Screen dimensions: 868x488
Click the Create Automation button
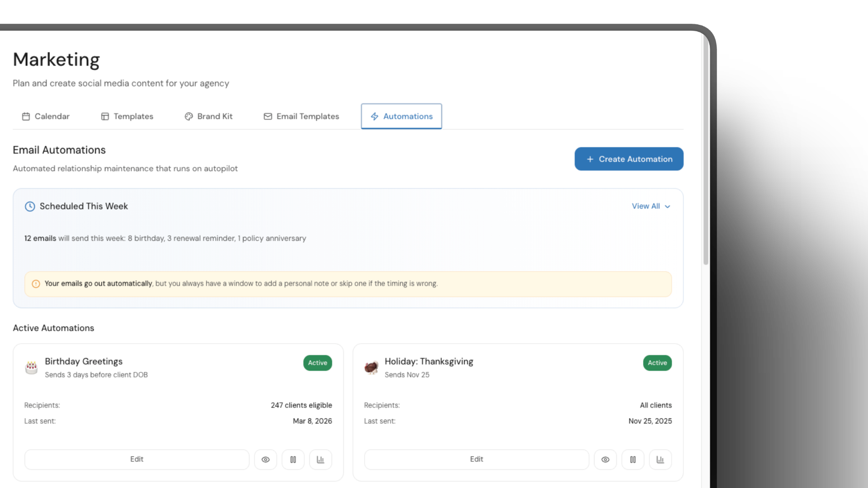(x=629, y=159)
